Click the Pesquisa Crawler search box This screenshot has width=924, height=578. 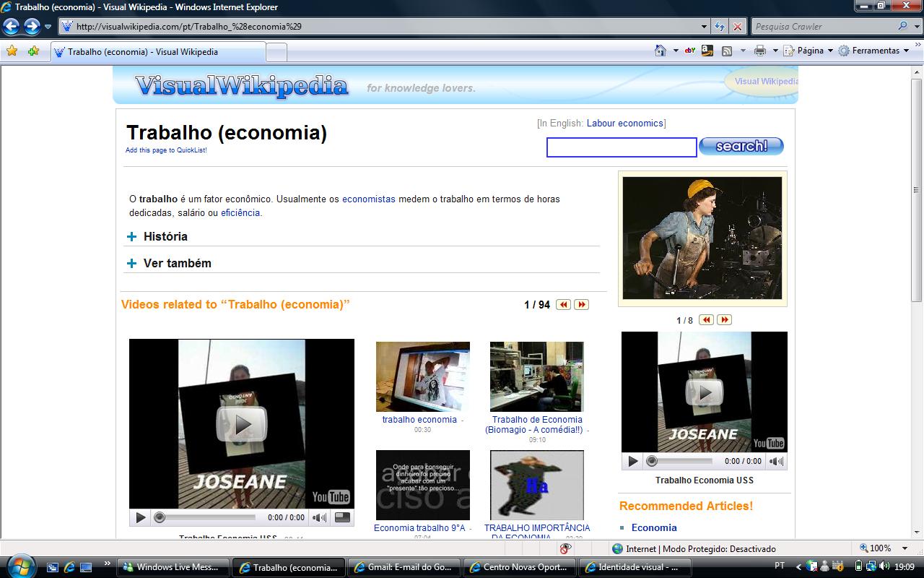(x=823, y=27)
